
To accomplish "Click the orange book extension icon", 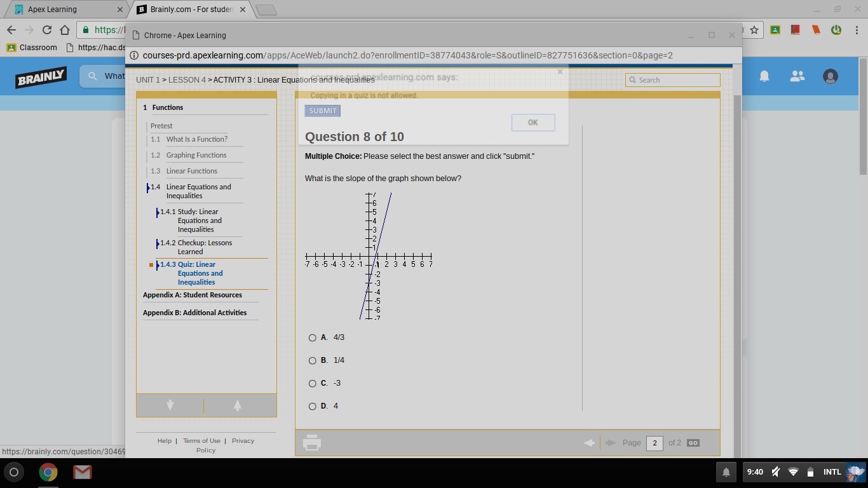I will click(816, 30).
